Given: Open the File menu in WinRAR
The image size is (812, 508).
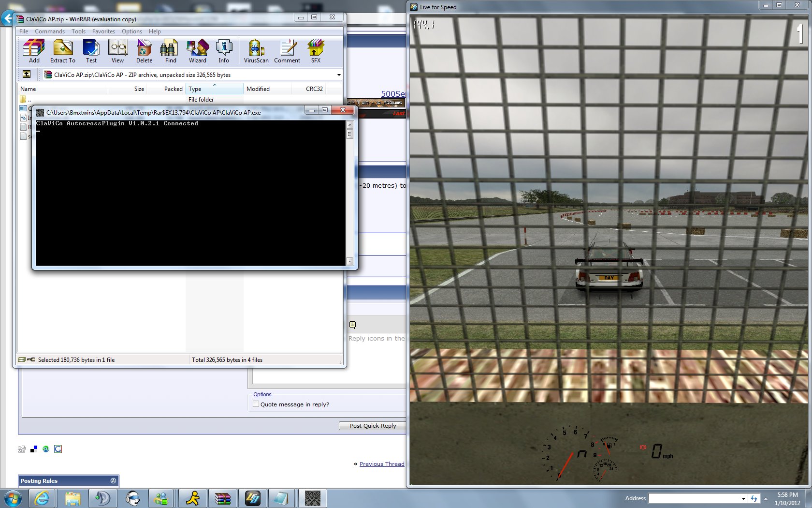Looking at the screenshot, I should pyautogui.click(x=24, y=31).
